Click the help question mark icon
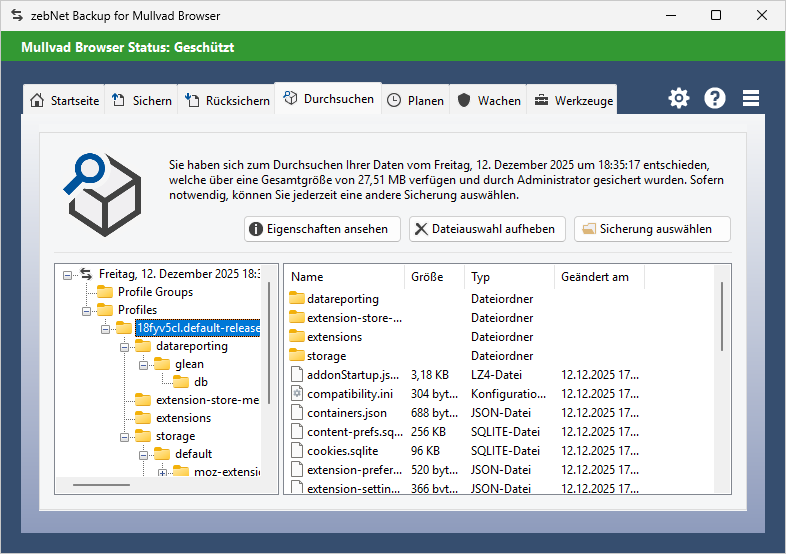The width and height of the screenshot is (786, 554). pyautogui.click(x=715, y=98)
